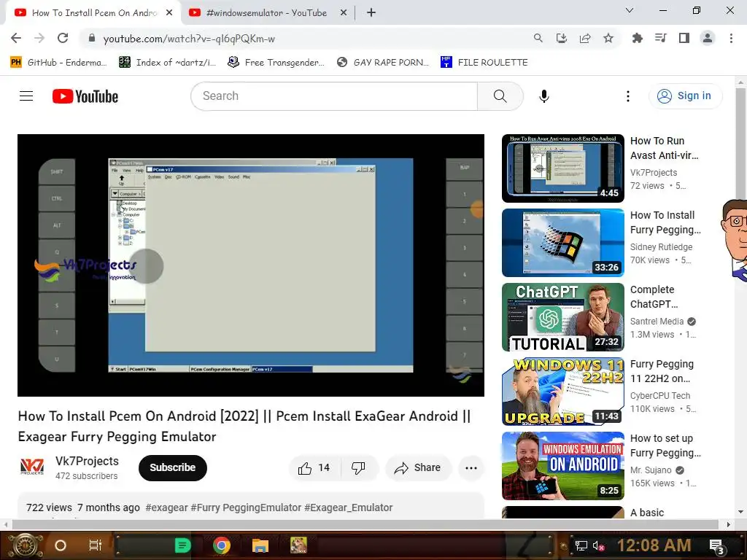Open Vk7Projects channel avatar
Screen dimensions: 747x560
(x=32, y=467)
